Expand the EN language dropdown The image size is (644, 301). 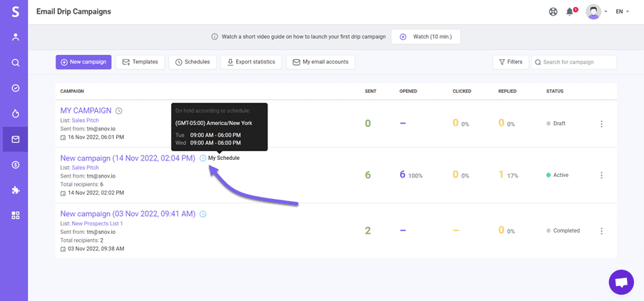(x=623, y=12)
